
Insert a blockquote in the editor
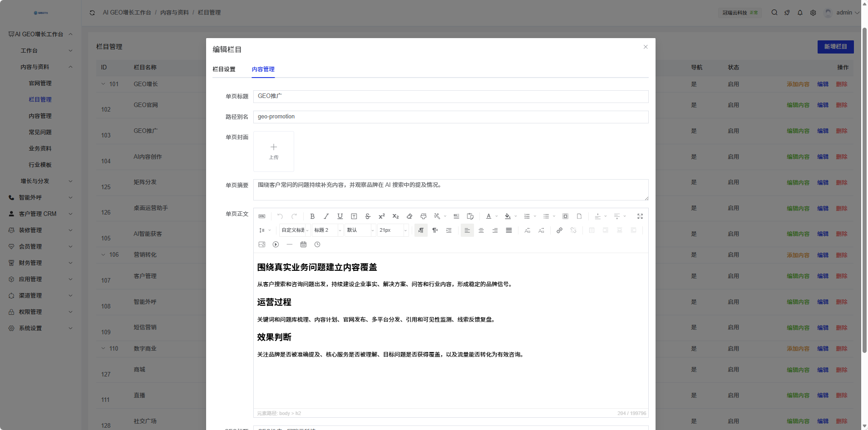pyautogui.click(x=456, y=216)
